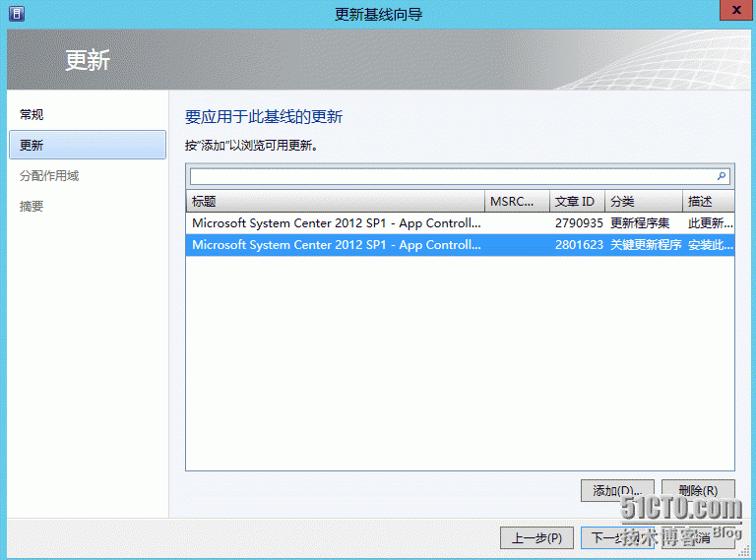Viewport: 756px width, 560px height.
Task: Open the 常规 wizard page
Action: [x=31, y=115]
